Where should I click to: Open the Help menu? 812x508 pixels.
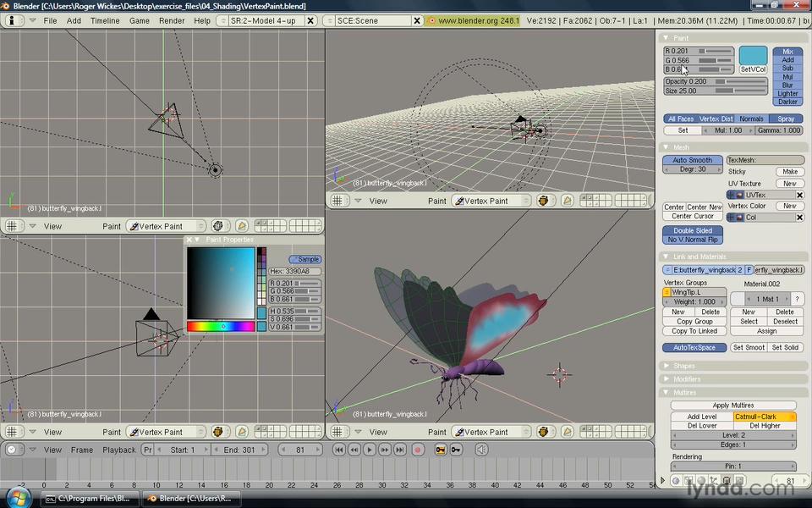click(x=202, y=20)
